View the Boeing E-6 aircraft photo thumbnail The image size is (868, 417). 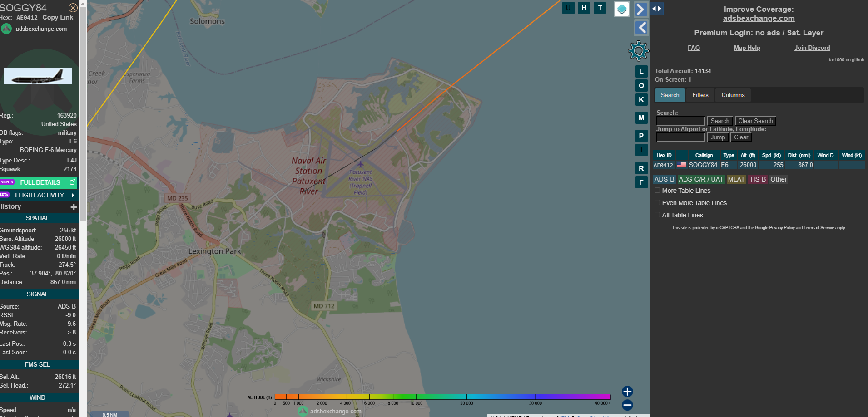pos(38,76)
